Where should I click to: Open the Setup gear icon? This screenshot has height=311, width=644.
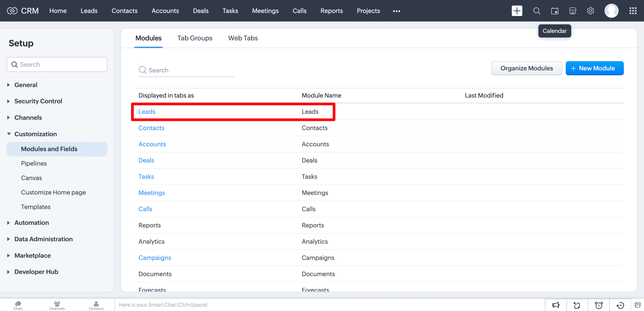591,11
